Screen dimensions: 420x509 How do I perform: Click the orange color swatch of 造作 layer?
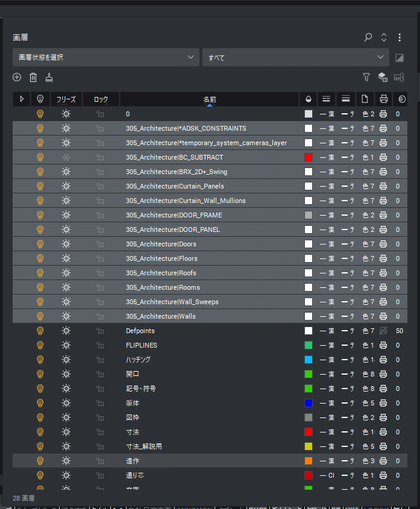pos(309,461)
